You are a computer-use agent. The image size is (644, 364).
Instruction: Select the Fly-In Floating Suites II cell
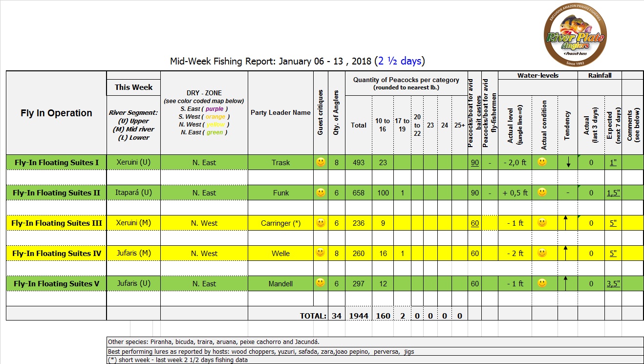point(56,193)
